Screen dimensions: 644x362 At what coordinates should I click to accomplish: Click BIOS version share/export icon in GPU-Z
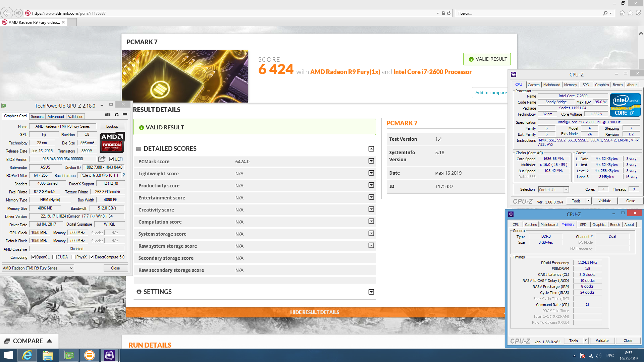(x=102, y=159)
